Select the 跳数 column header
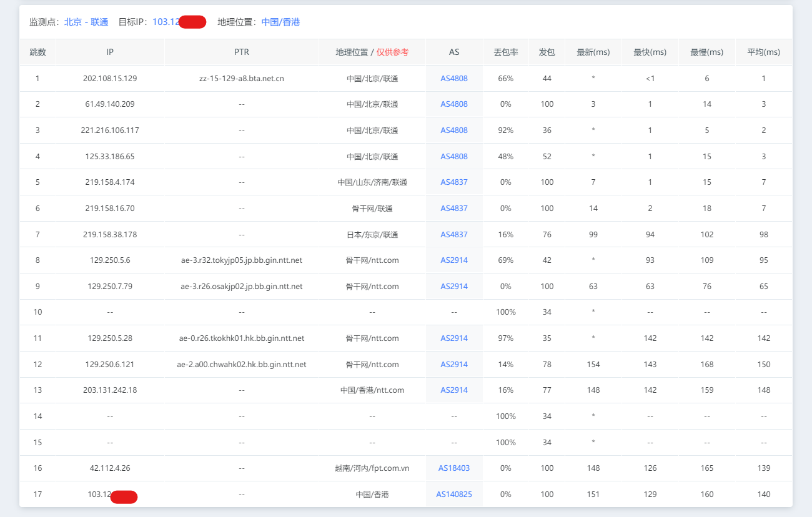The image size is (812, 517). point(37,52)
